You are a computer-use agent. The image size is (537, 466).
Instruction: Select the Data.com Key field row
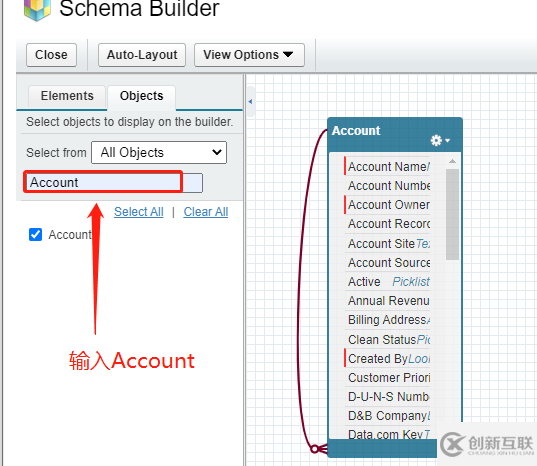coord(387,433)
